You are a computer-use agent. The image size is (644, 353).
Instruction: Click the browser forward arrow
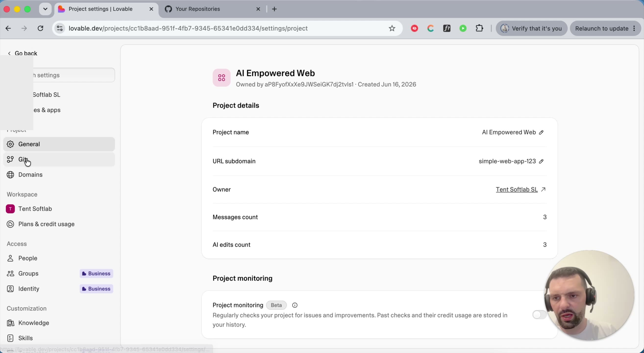coord(24,28)
